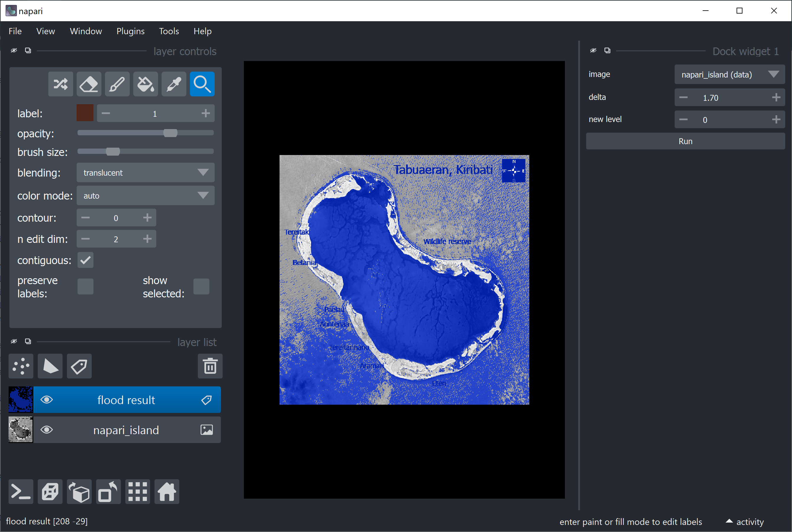Decrease the new level value

click(x=683, y=120)
